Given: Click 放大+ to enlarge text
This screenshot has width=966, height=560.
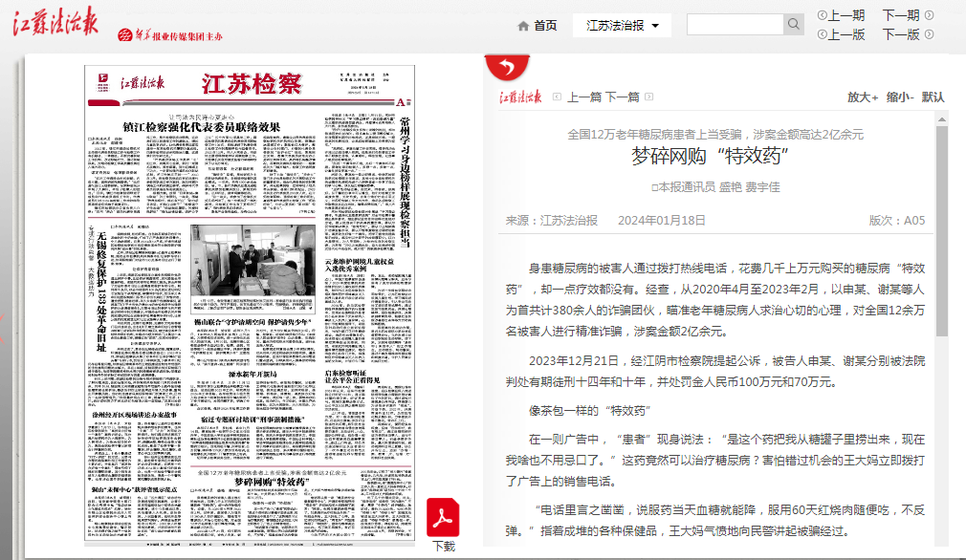Looking at the screenshot, I should (x=863, y=97).
